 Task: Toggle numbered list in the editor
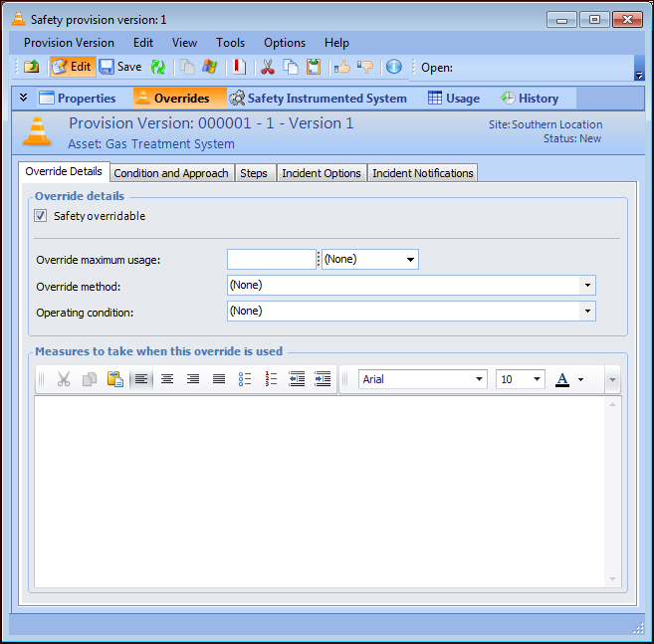[271, 379]
